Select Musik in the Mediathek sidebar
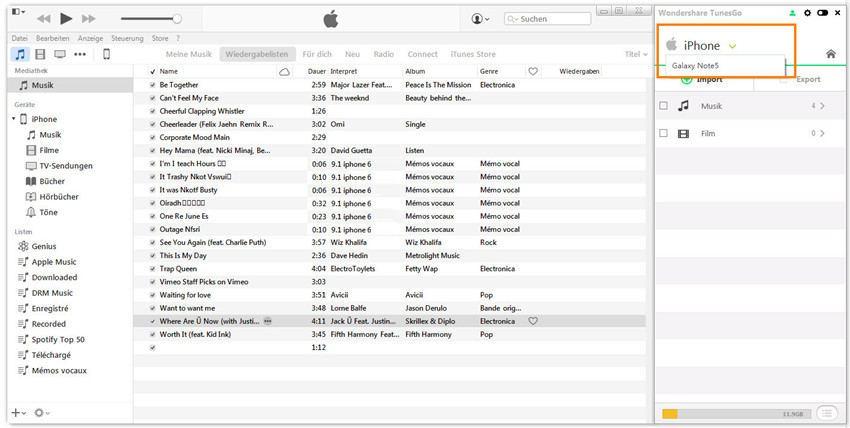Screen dimensions: 850x428 [70, 86]
